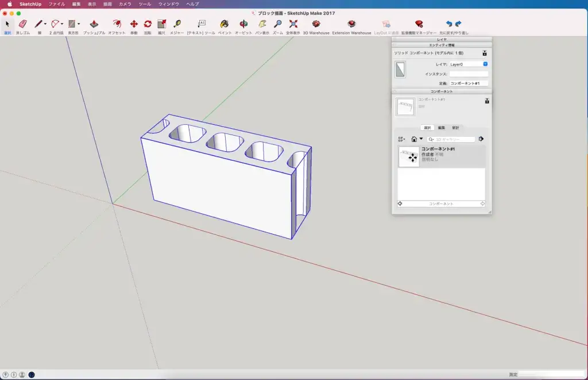The width and height of the screenshot is (588, 380).
Task: Pick the Eraser (消しゴム) tool
Action: click(x=22, y=24)
